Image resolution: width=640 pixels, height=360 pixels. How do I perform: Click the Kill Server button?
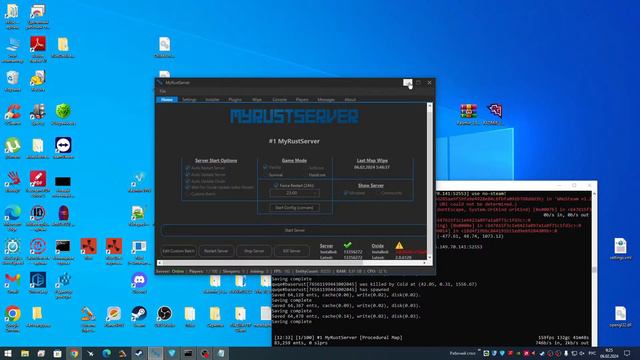point(291,251)
